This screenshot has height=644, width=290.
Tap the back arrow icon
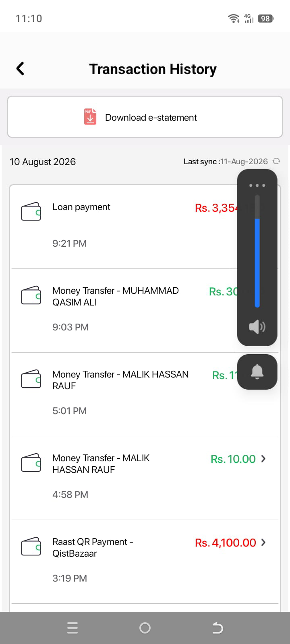coord(20,68)
